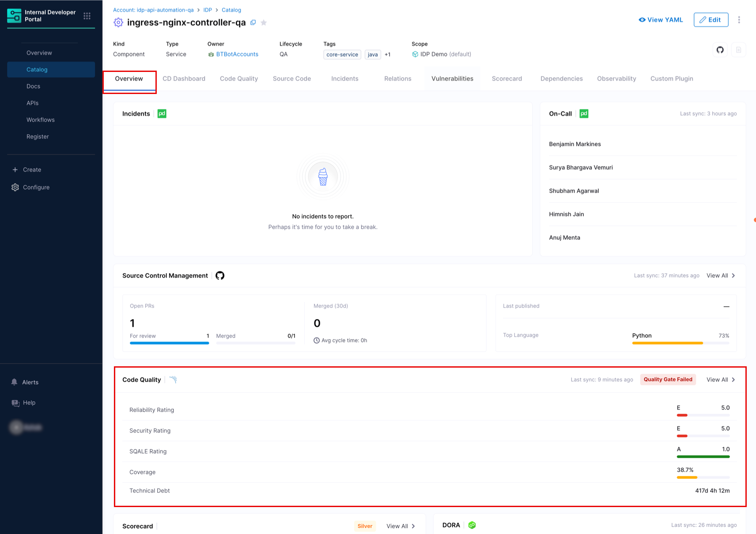This screenshot has width=756, height=534.
Task: Click the Coverage 38.7% progress bar
Action: (703, 478)
